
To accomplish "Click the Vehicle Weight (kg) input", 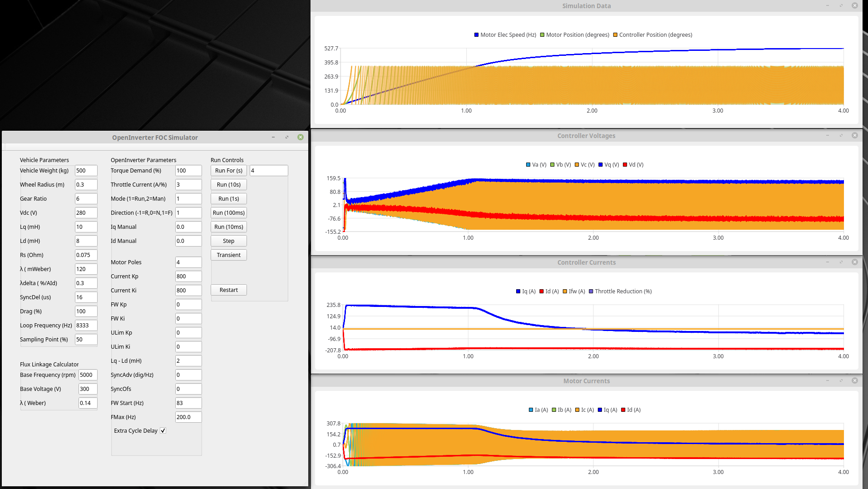I will 86,171.
